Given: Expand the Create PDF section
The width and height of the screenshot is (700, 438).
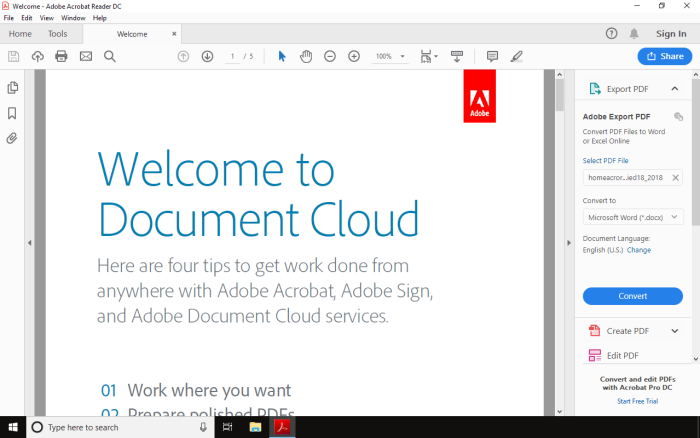Looking at the screenshot, I should [x=675, y=331].
